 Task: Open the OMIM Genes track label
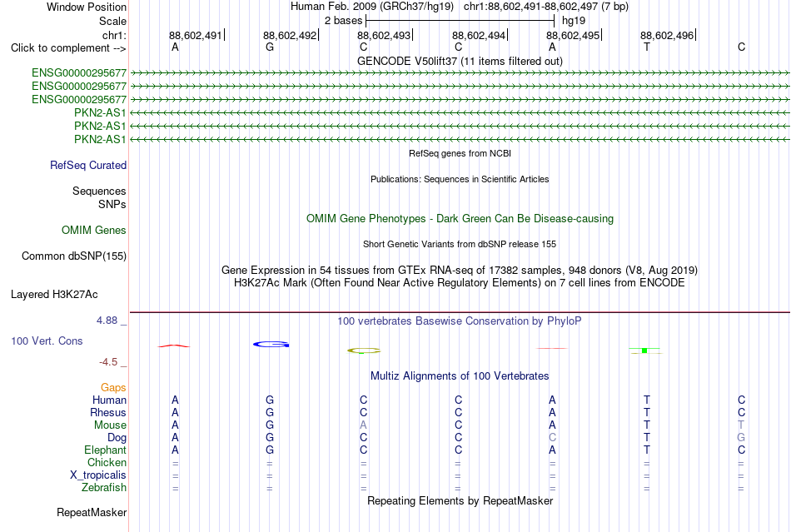tap(94, 231)
